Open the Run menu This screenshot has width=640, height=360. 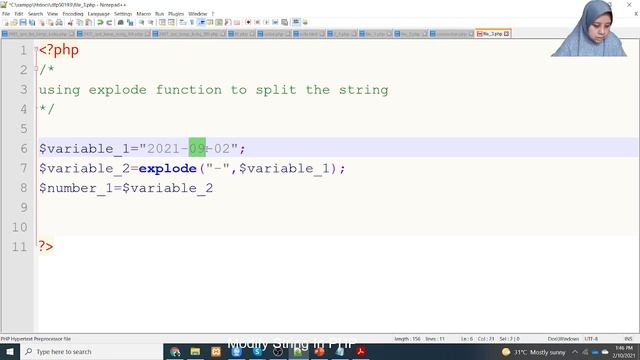tap(159, 14)
